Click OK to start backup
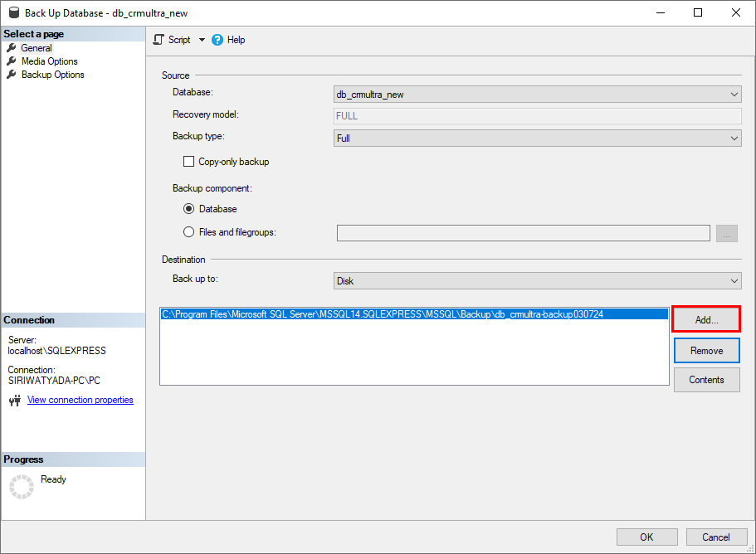This screenshot has height=554, width=756. click(646, 537)
